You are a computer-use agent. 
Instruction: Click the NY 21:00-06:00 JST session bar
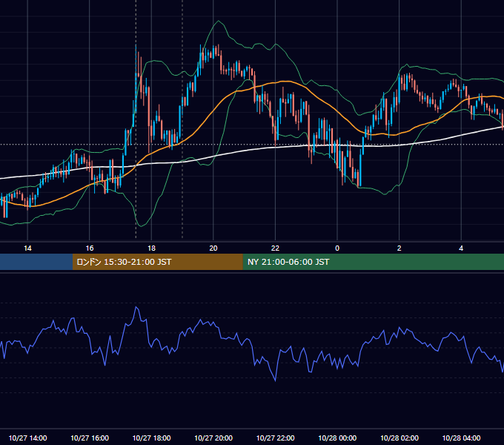pos(373,262)
